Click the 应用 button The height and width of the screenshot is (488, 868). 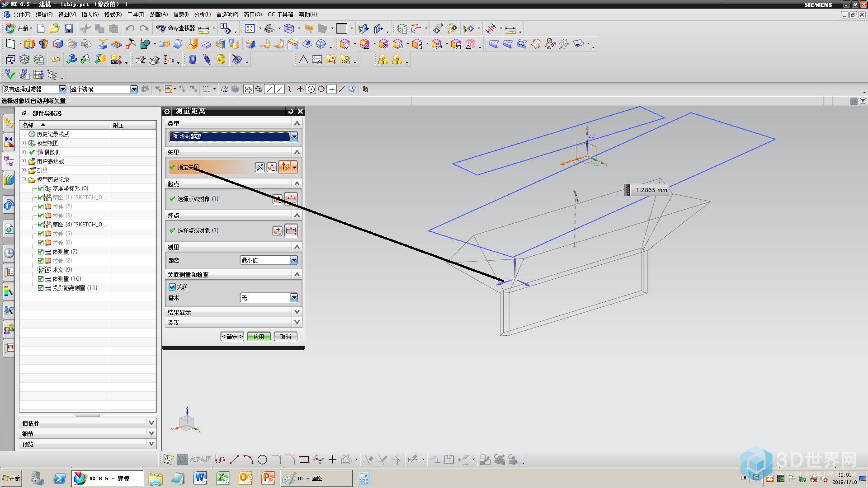(259, 337)
